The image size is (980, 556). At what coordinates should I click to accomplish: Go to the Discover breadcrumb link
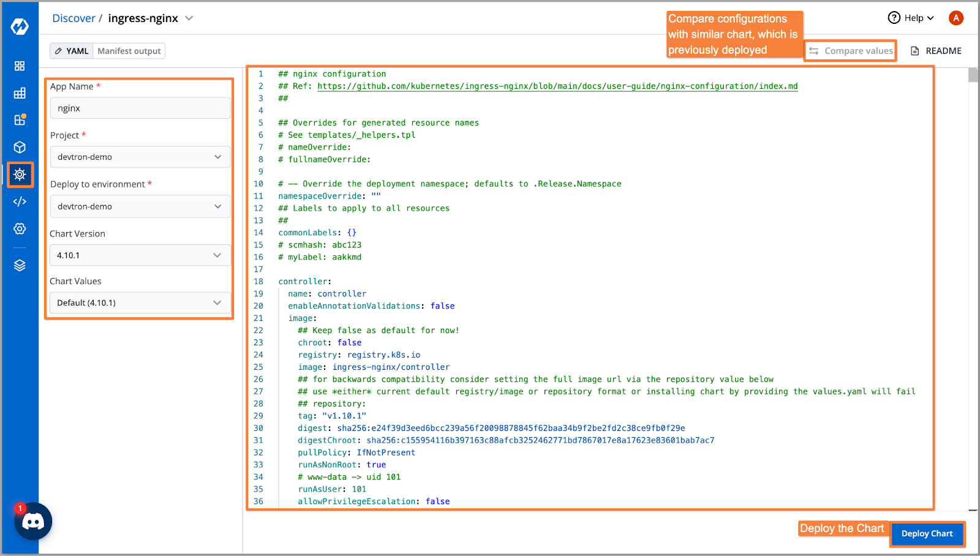click(73, 18)
